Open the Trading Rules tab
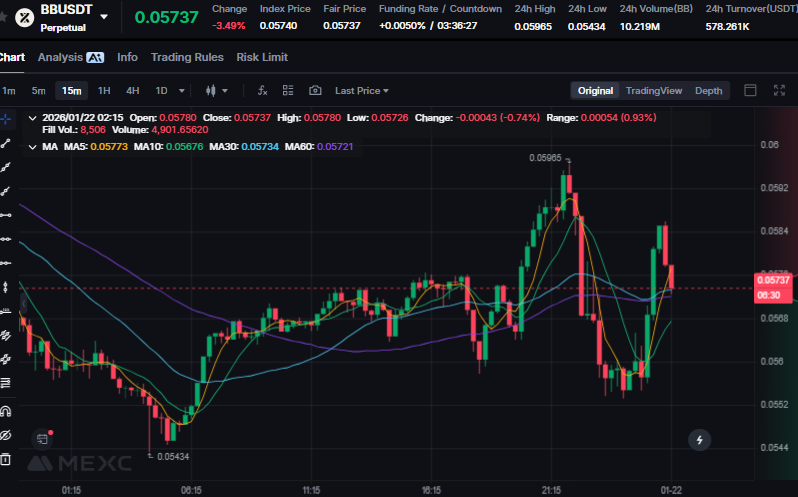The image size is (798, 497). (187, 57)
